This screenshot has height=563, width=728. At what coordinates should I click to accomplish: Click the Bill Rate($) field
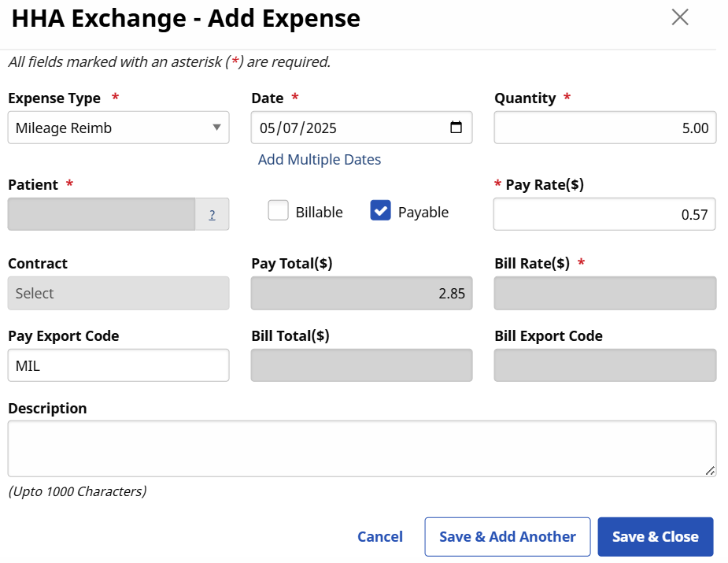point(604,293)
